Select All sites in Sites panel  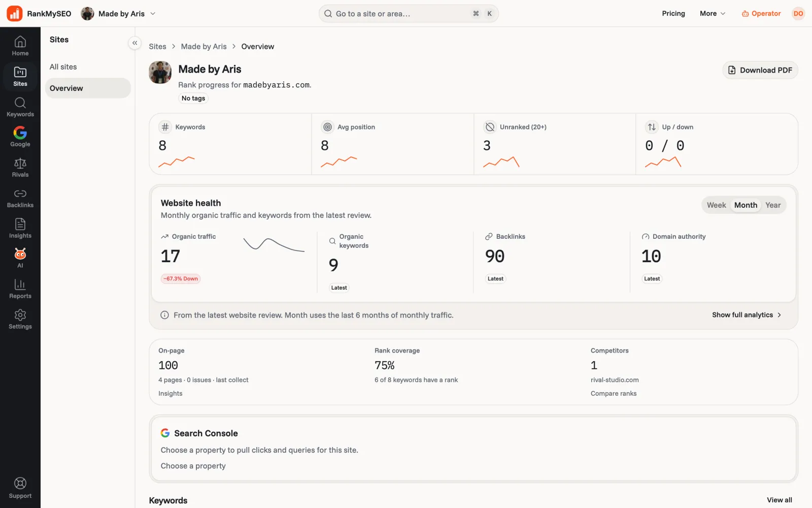88,67
